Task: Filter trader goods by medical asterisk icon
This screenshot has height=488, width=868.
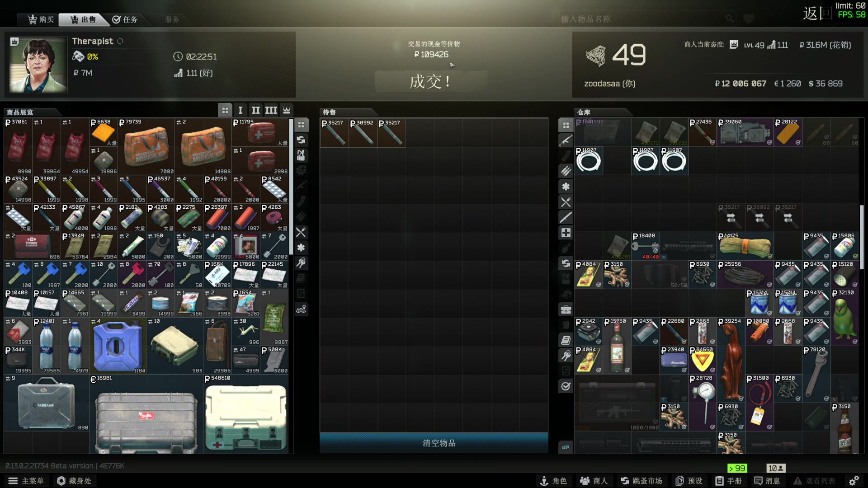Action: tap(301, 248)
